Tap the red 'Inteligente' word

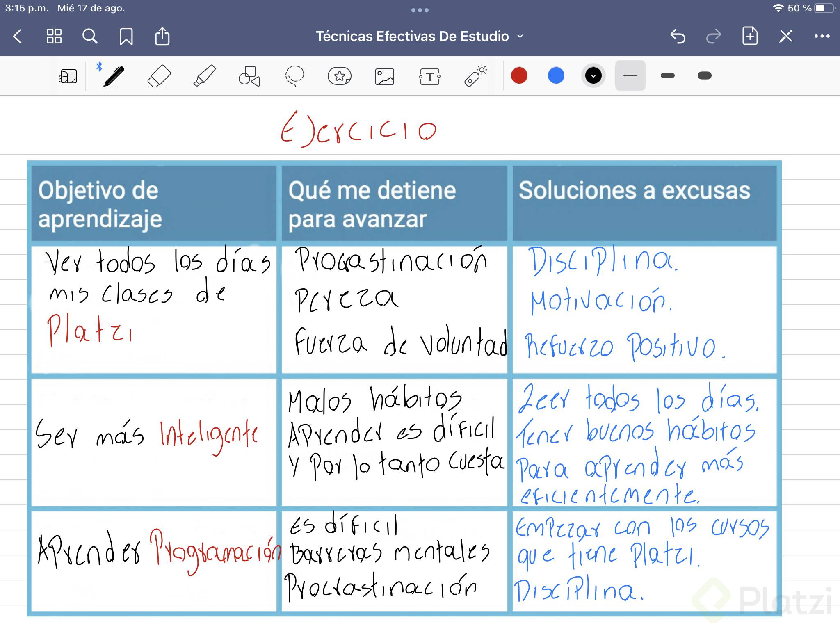209,437
